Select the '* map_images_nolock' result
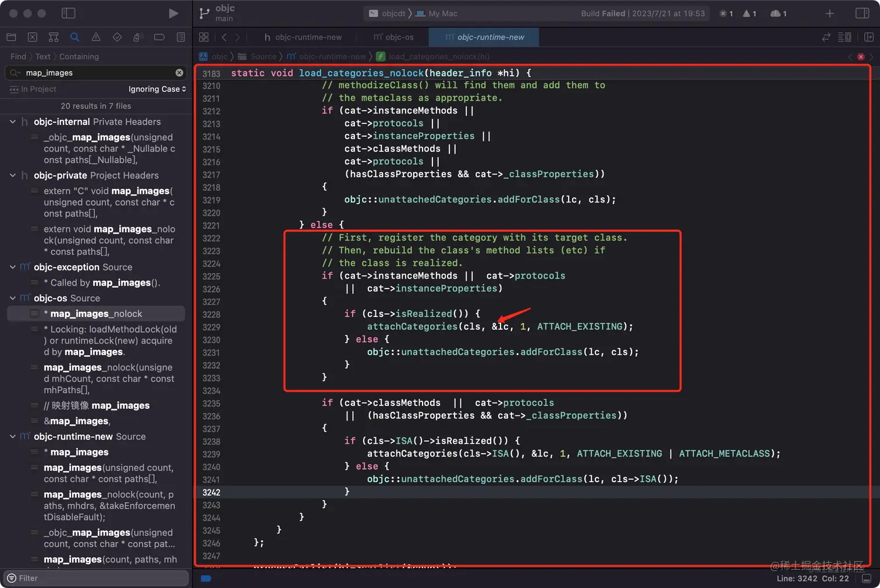The height and width of the screenshot is (588, 880). click(96, 313)
